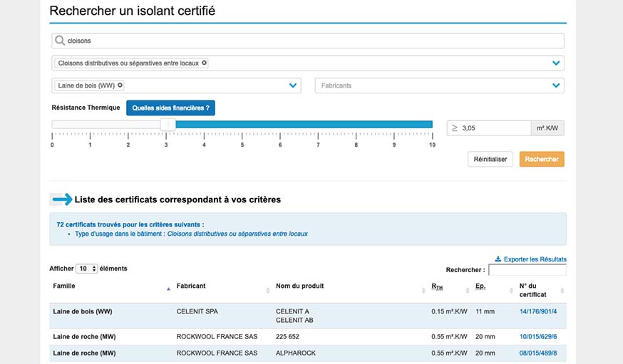Click the slider track near mark 1

coord(91,125)
